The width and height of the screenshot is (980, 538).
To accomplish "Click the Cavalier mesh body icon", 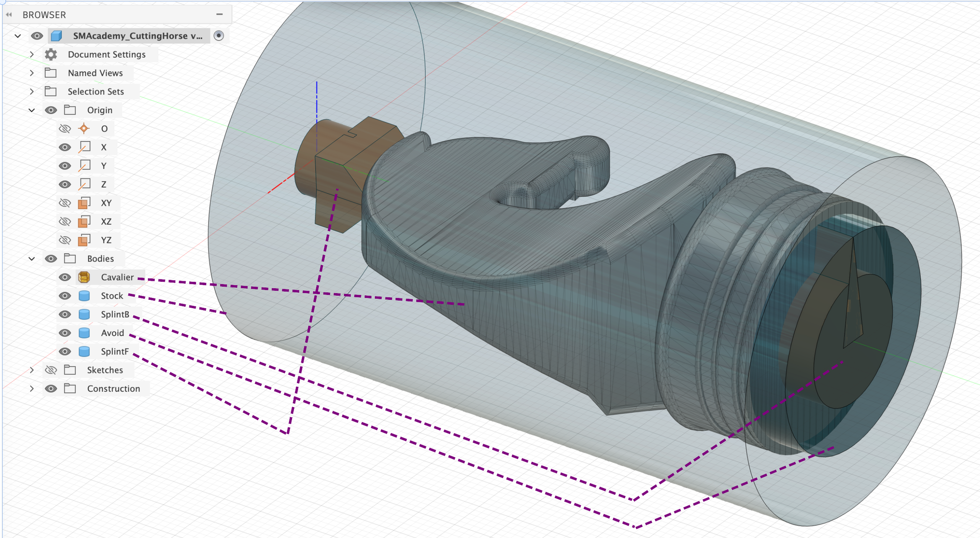I will pyautogui.click(x=84, y=277).
